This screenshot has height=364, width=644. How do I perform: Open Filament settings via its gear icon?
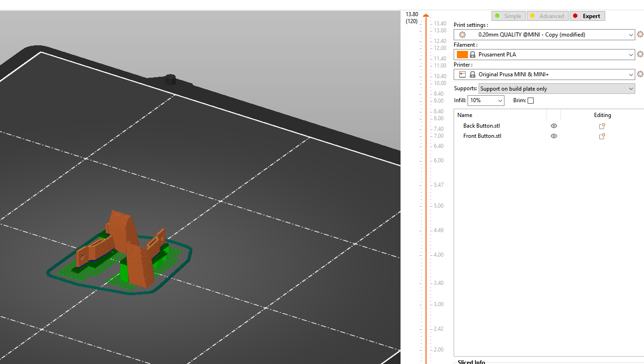tap(640, 54)
